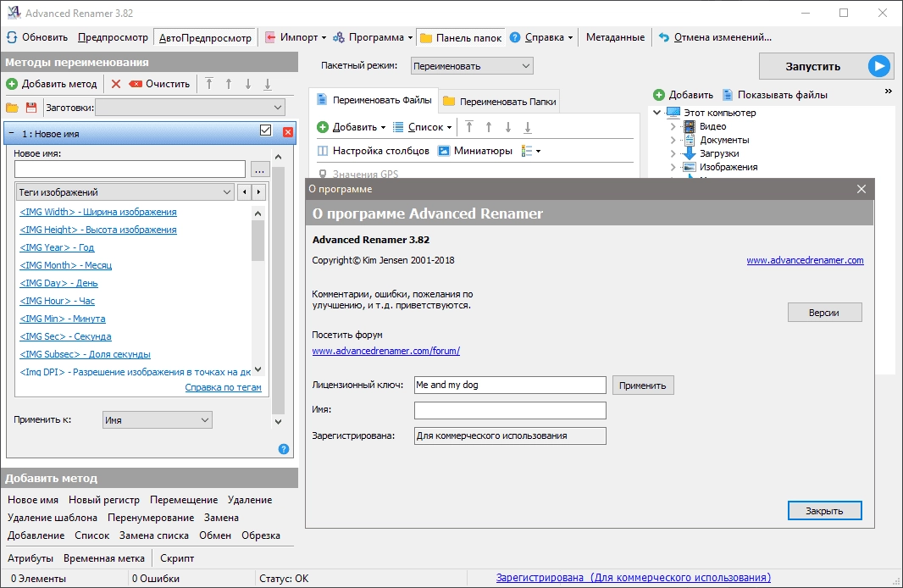This screenshot has height=588, width=903.
Task: Add the Замена списка method
Action: [154, 535]
